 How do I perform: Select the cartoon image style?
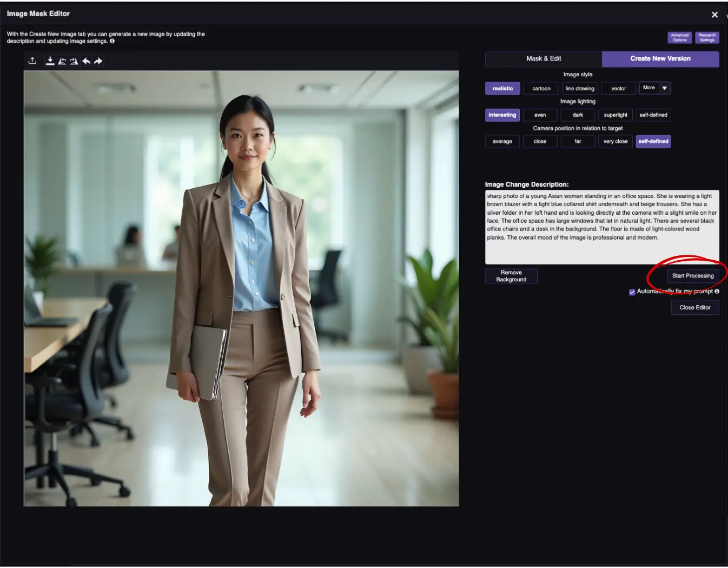click(541, 88)
